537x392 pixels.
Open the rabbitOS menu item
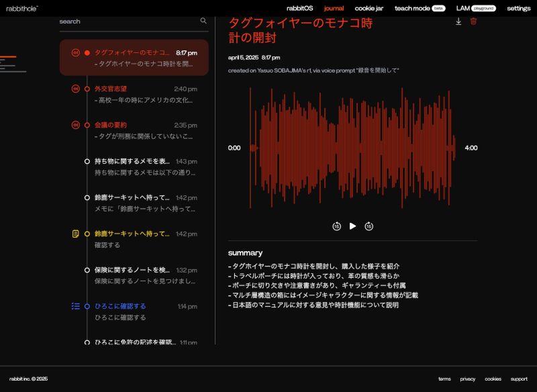(299, 8)
